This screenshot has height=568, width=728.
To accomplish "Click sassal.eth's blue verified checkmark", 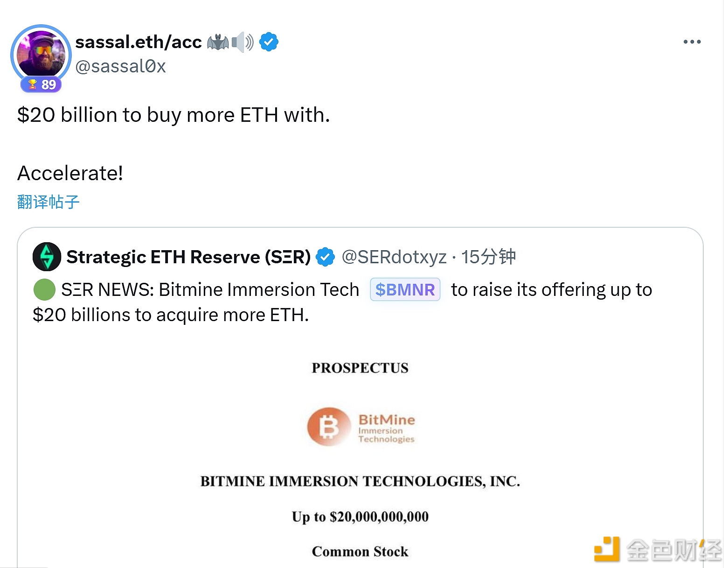I will point(269,42).
